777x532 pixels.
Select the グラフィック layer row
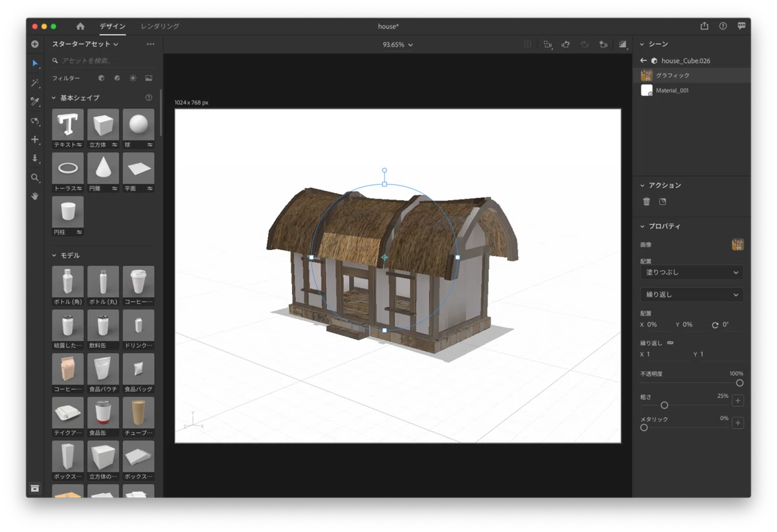tap(692, 76)
